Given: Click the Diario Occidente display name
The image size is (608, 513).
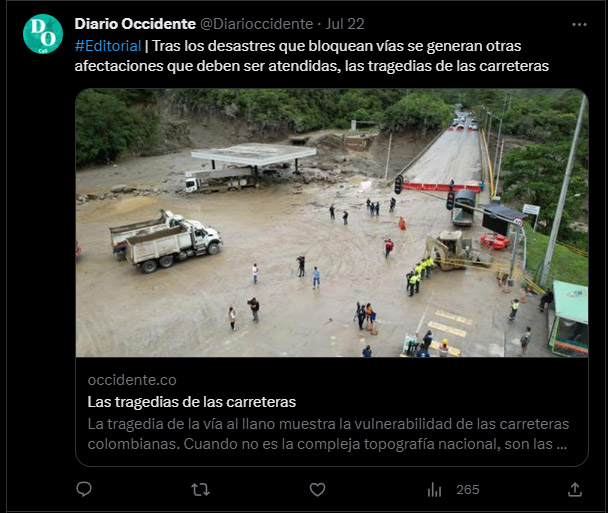Looking at the screenshot, I should click(135, 24).
